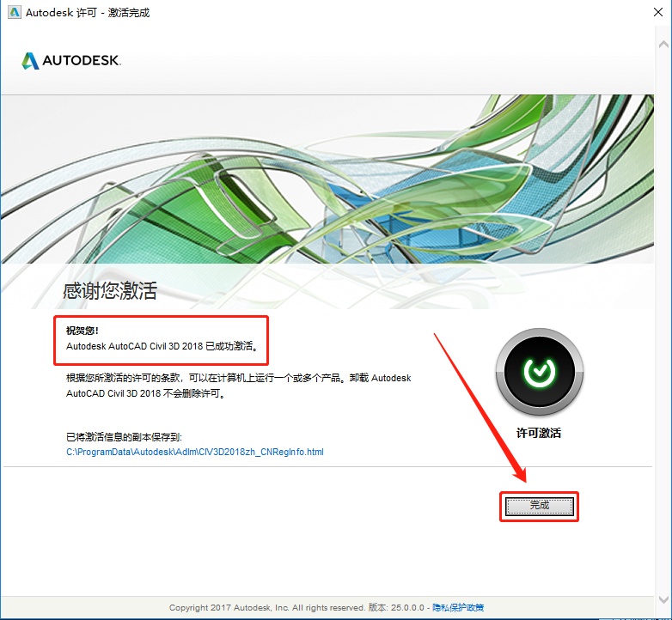Select the 感谢您激活 heading

pyautogui.click(x=110, y=291)
